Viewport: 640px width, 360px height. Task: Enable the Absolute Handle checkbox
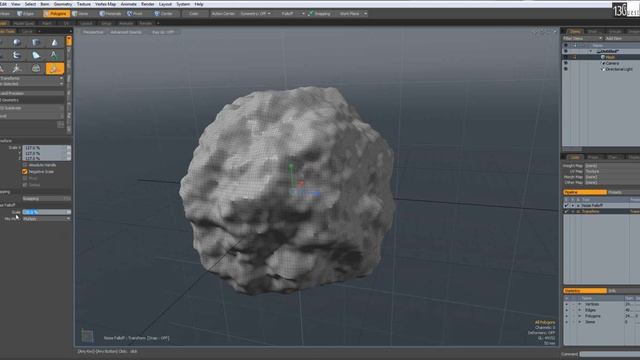point(25,165)
